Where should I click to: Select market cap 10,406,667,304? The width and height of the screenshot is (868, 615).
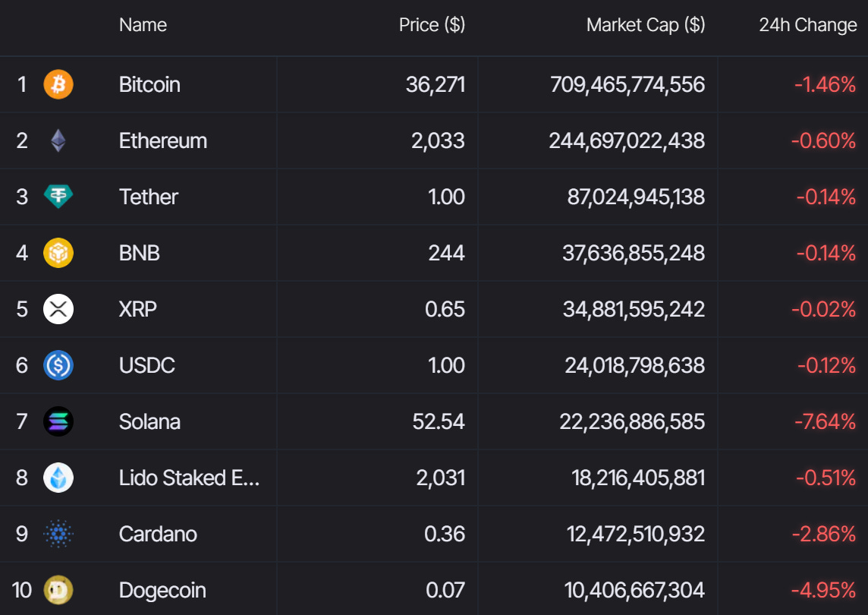[x=634, y=590]
